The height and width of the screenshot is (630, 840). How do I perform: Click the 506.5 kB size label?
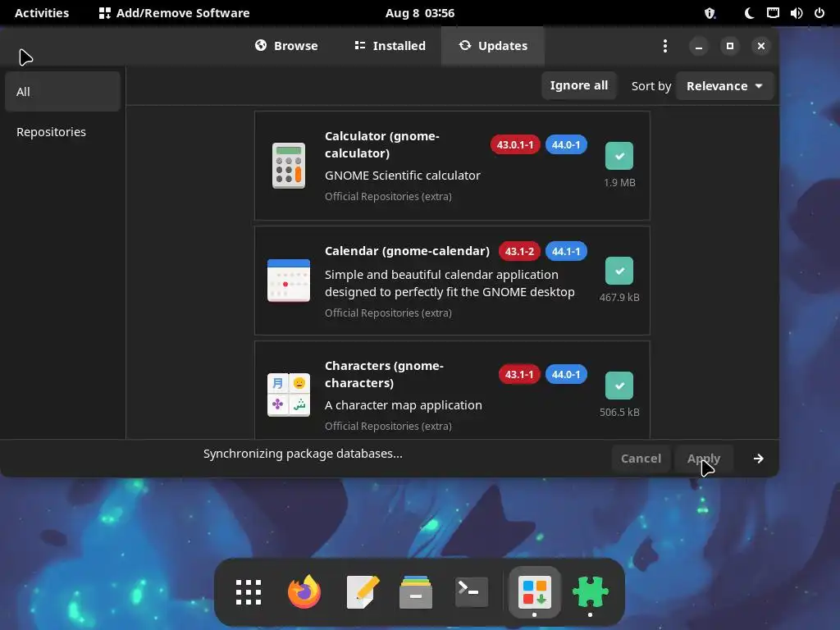pos(619,412)
